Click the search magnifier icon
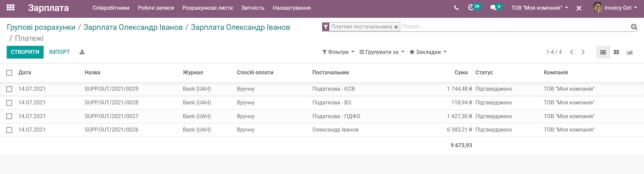Image resolution: width=644 pixels, height=174 pixels. click(x=634, y=27)
